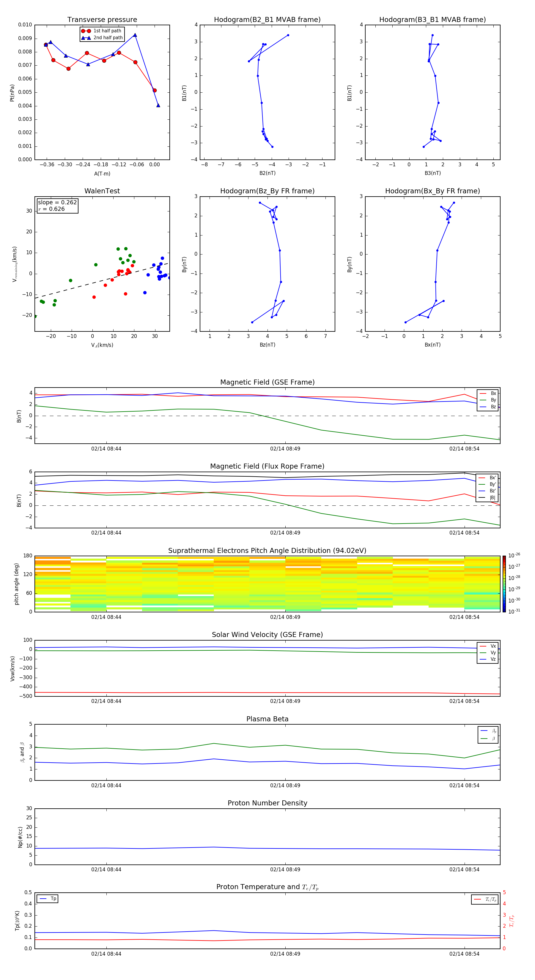This screenshot has height=980, width=535.
Task: Click the 'Hodogram(B2_B1 MVAB frame)' title
Action: tap(267, 20)
